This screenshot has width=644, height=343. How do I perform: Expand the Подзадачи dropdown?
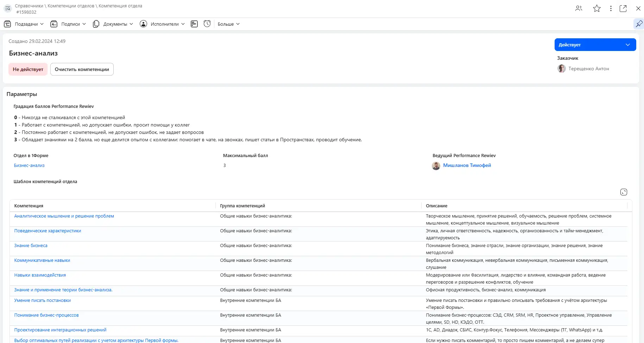pos(29,24)
